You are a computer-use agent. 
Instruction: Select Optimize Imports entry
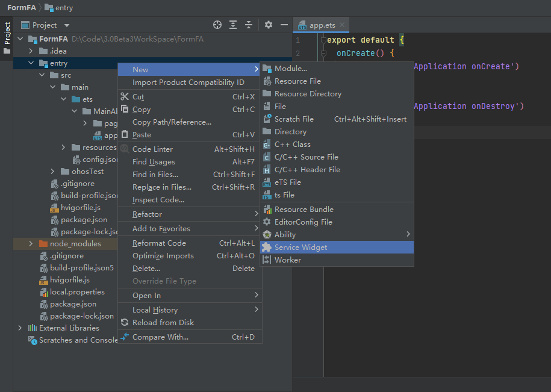(x=190, y=255)
